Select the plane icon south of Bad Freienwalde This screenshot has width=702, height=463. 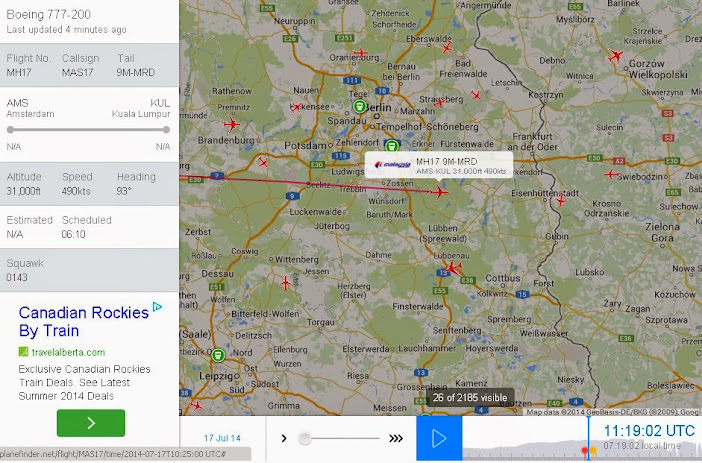[x=475, y=95]
